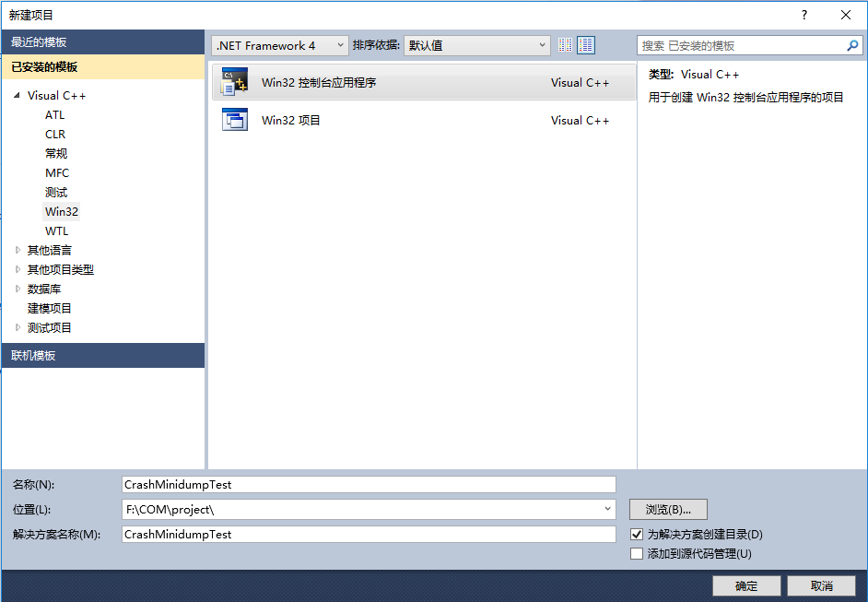The height and width of the screenshot is (602, 868).
Task: Select 常规 in the template tree
Action: (x=56, y=153)
